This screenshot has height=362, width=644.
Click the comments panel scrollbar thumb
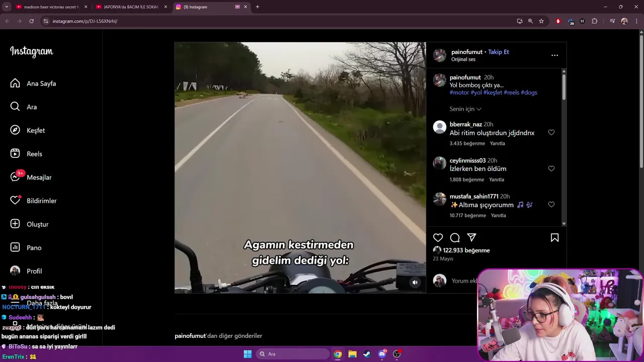pyautogui.click(x=564, y=86)
